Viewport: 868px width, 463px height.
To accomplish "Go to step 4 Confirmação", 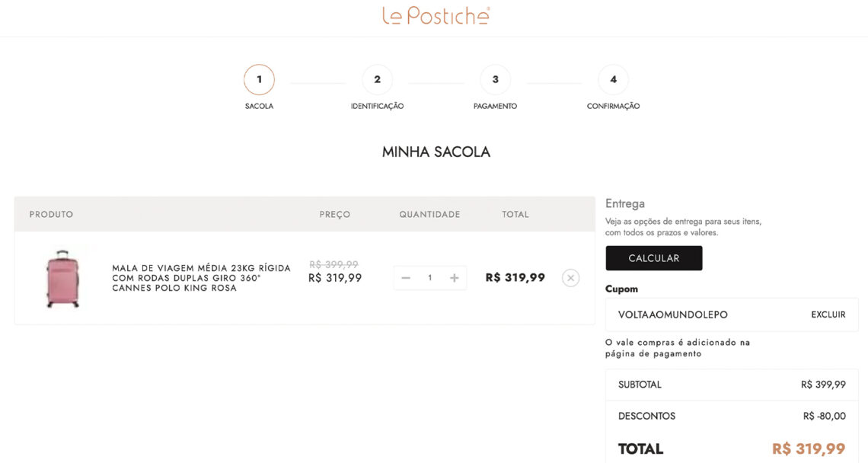I will click(613, 80).
